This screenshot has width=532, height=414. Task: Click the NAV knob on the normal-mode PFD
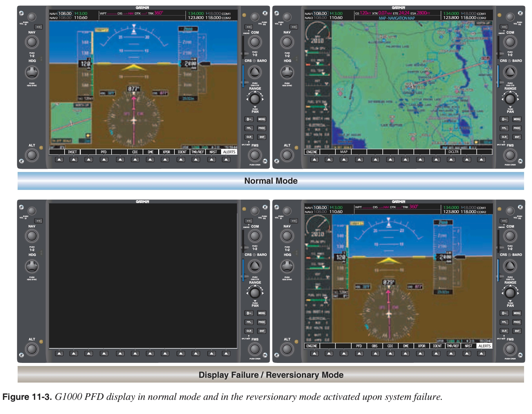[x=32, y=42]
